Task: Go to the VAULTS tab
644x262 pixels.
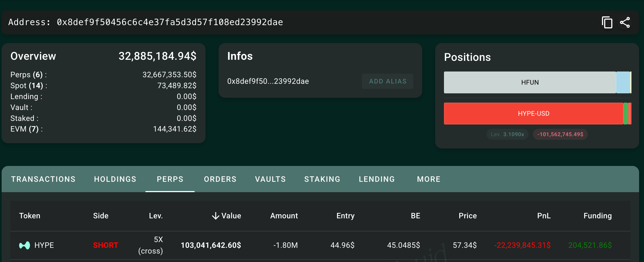Action: pos(270,179)
